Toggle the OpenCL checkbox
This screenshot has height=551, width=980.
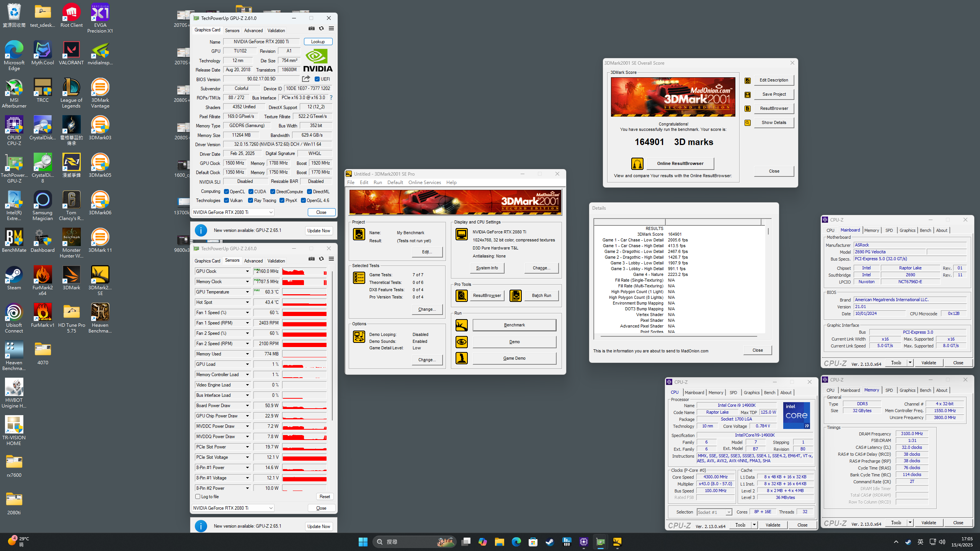pyautogui.click(x=226, y=192)
